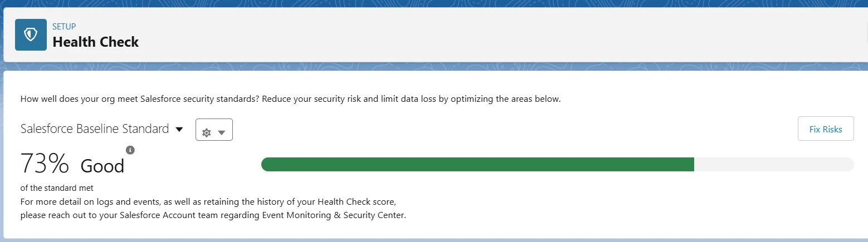Expand the small arrow beside the gear
868x242 pixels.
point(222,133)
